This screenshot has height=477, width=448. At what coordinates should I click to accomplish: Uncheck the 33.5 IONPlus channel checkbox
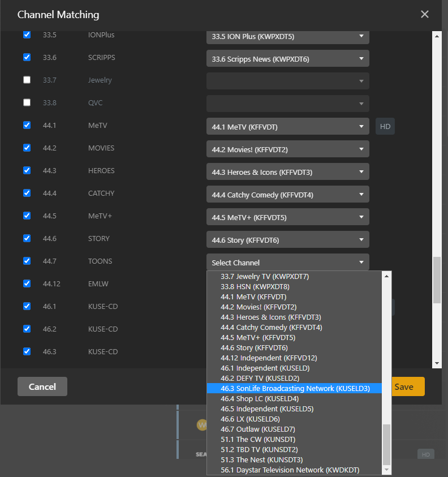click(27, 35)
